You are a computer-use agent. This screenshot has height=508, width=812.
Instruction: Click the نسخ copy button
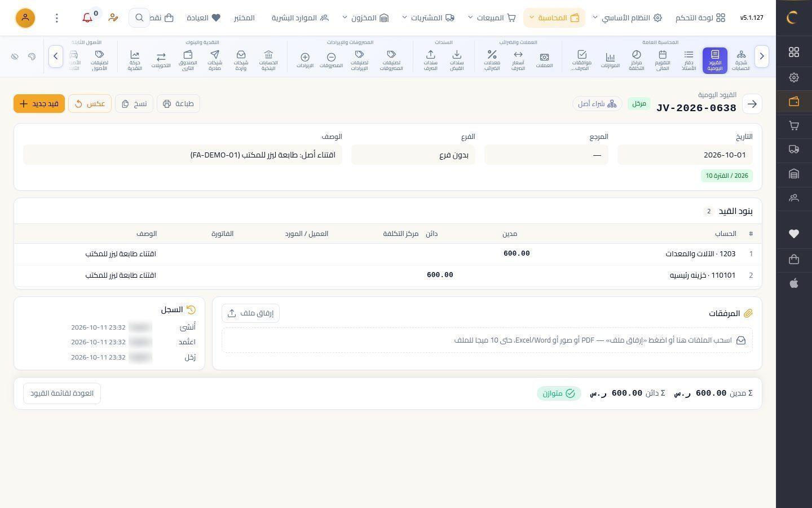134,104
